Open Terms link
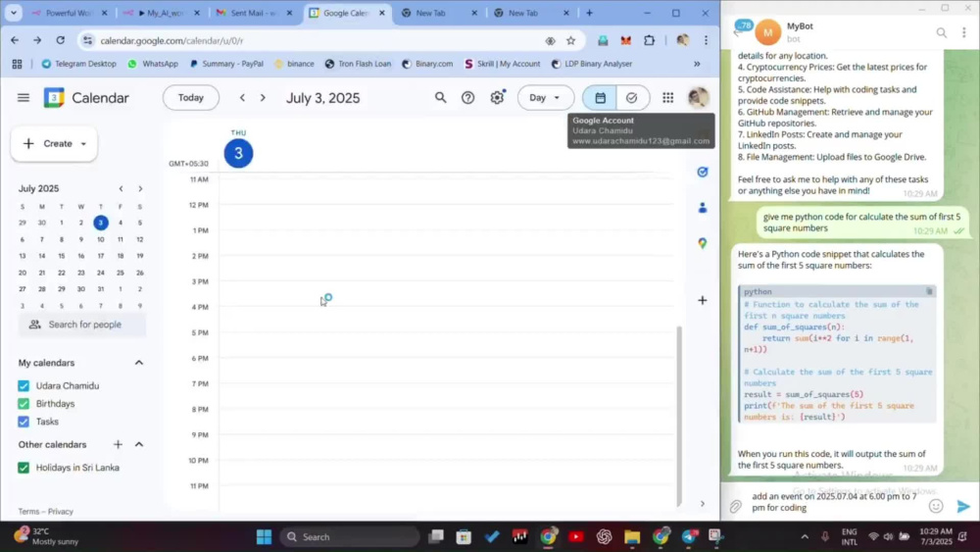980x552 pixels. tap(28, 512)
